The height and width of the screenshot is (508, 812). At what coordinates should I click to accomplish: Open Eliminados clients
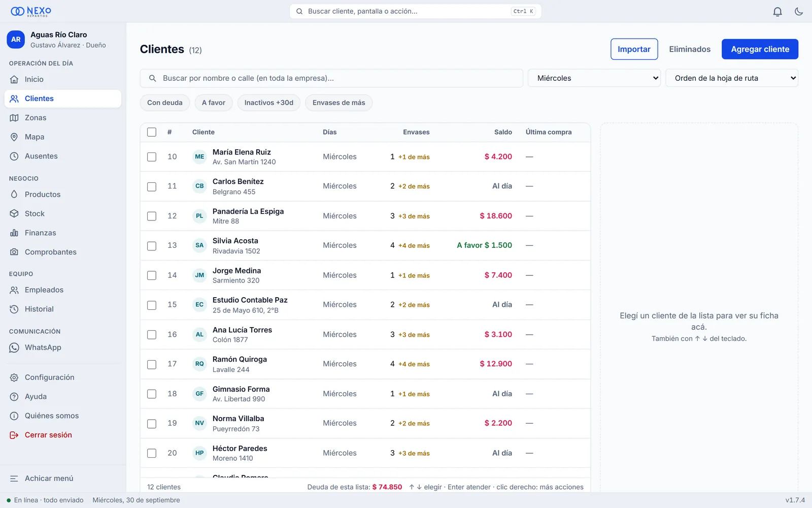click(x=690, y=49)
